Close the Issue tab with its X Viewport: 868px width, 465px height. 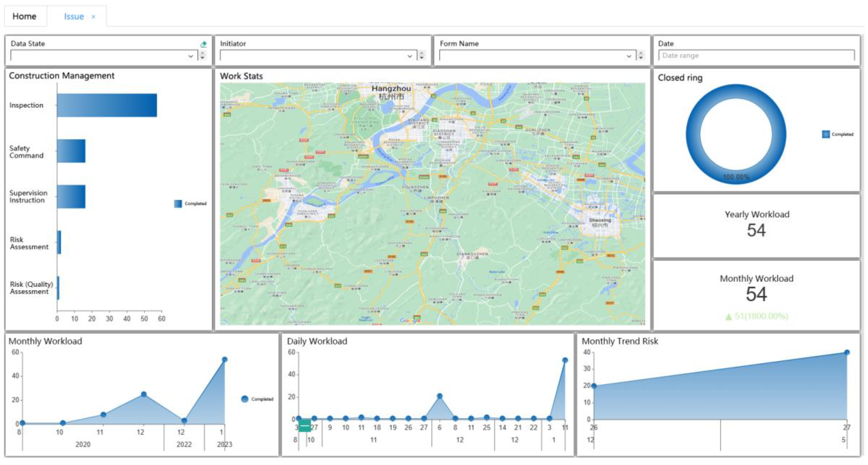click(x=93, y=17)
